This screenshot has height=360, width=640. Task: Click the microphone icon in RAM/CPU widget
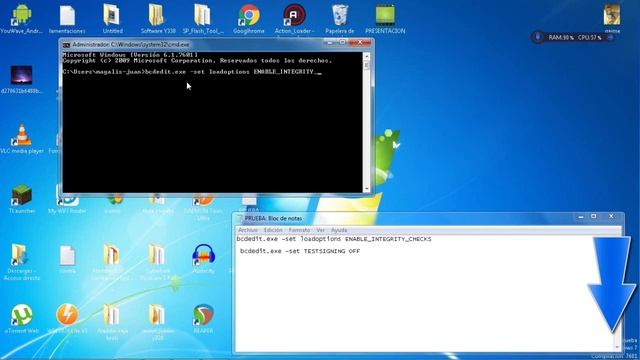pos(538,37)
